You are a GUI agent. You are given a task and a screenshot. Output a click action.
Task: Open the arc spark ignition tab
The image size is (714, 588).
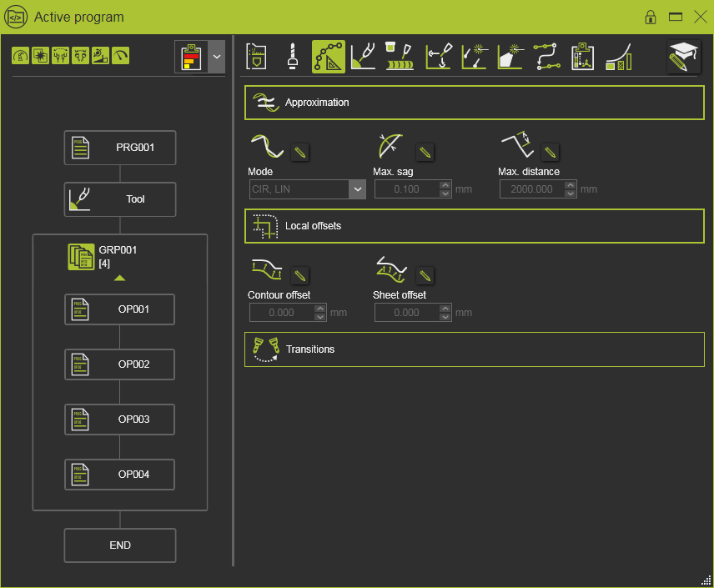tap(475, 57)
